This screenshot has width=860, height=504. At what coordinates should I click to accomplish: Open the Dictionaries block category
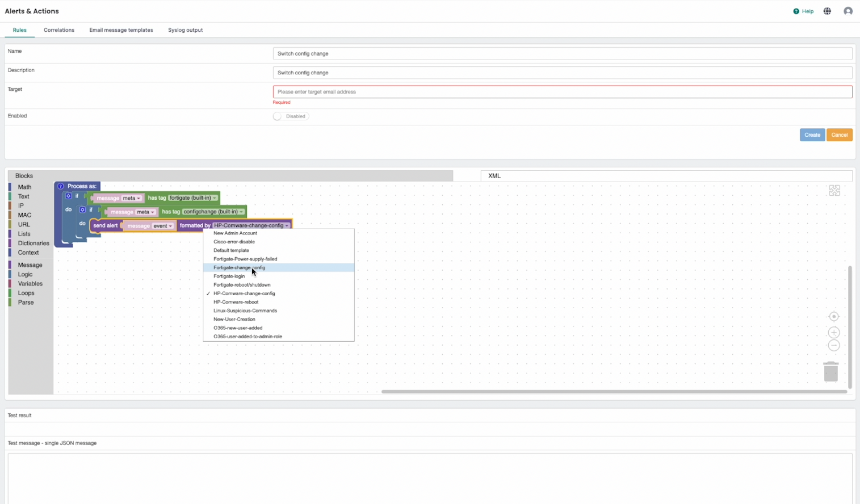tap(33, 243)
